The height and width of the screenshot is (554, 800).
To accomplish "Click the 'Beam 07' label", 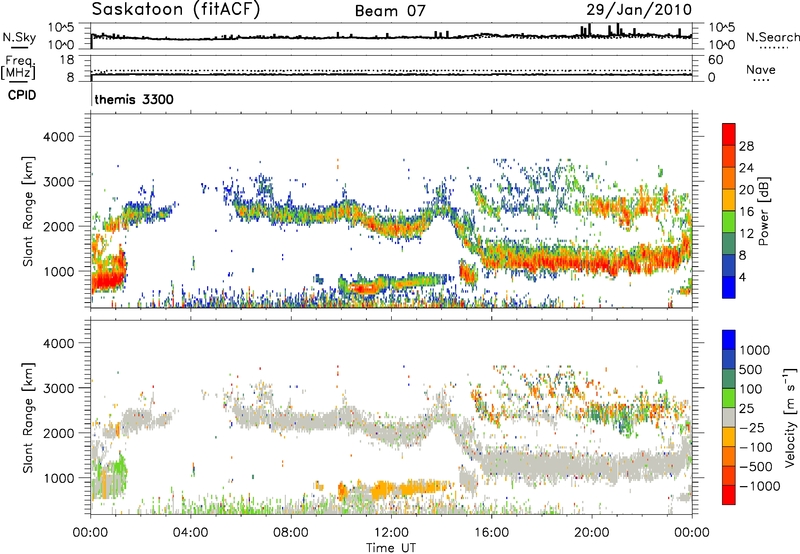I will (x=390, y=11).
